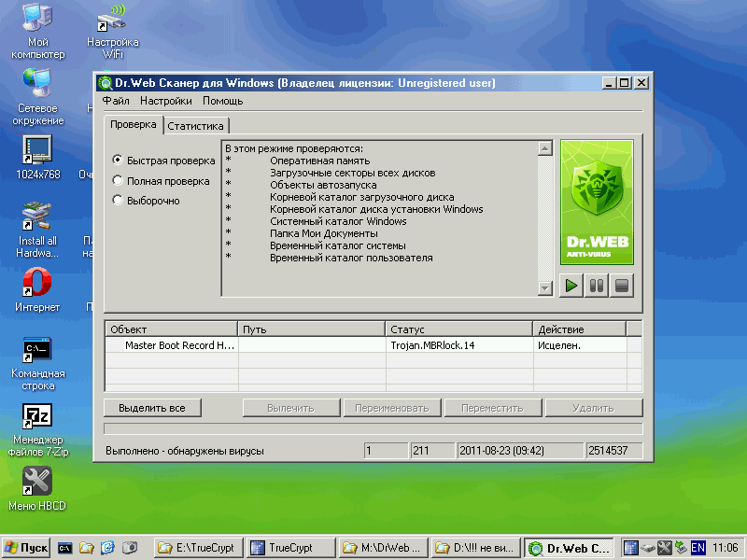Pause the scan with the pause button
747x560 pixels.
597,286
